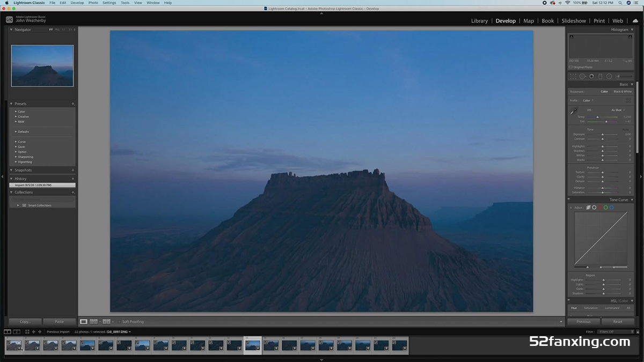Expand the Snapshots panel
This screenshot has height=362, width=644.
pyautogui.click(x=11, y=171)
